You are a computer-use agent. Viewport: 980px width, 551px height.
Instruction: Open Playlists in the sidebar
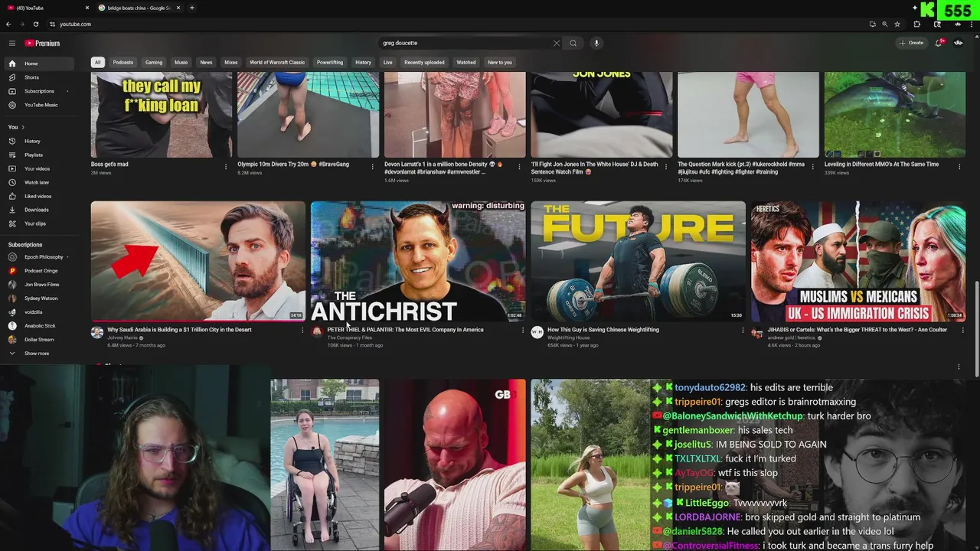[x=38, y=155]
